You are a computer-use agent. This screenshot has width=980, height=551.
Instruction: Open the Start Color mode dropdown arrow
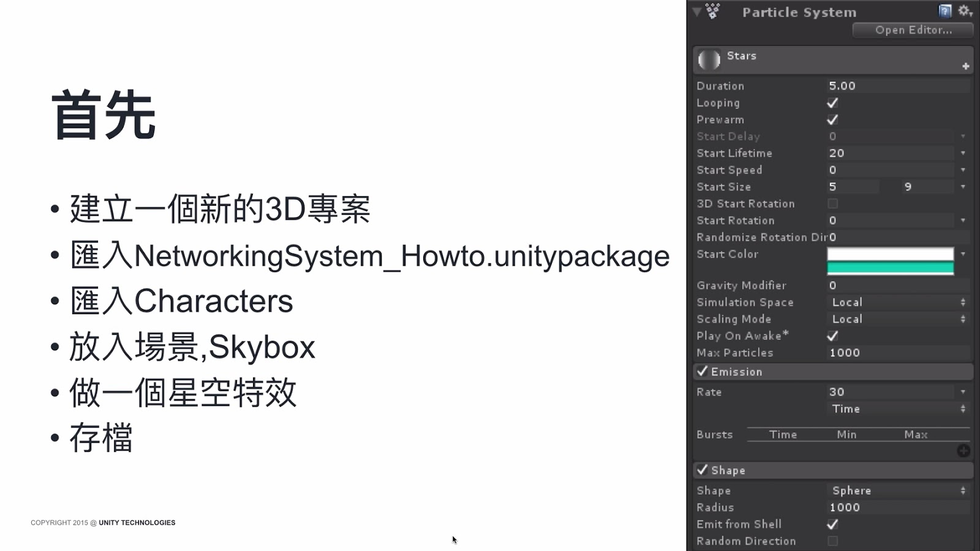point(963,254)
